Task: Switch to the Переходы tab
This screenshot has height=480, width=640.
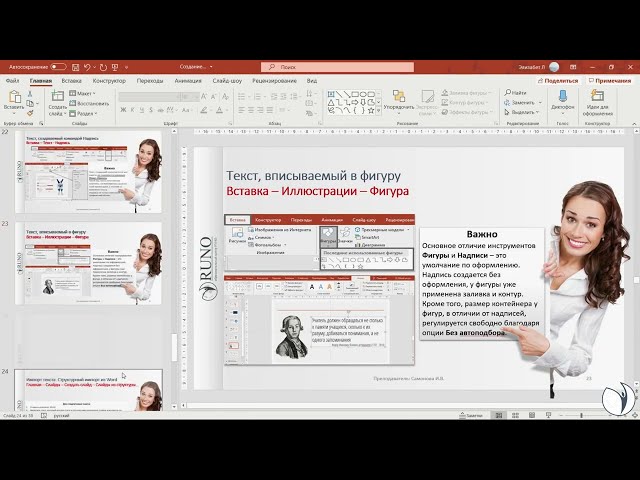Action: coord(150,81)
